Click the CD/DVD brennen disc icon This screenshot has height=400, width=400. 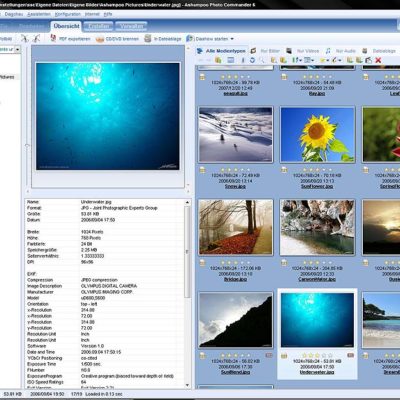pyautogui.click(x=100, y=39)
